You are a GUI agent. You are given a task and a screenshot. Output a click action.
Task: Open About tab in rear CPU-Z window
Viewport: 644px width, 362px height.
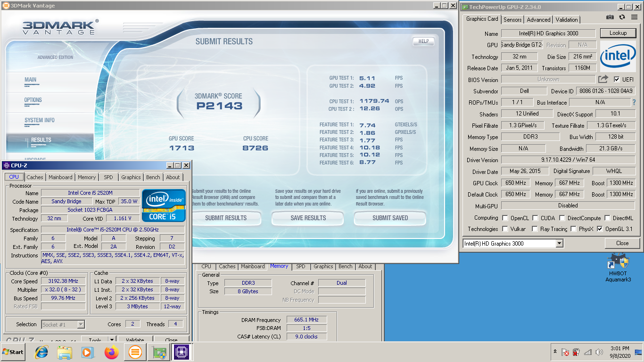click(365, 266)
